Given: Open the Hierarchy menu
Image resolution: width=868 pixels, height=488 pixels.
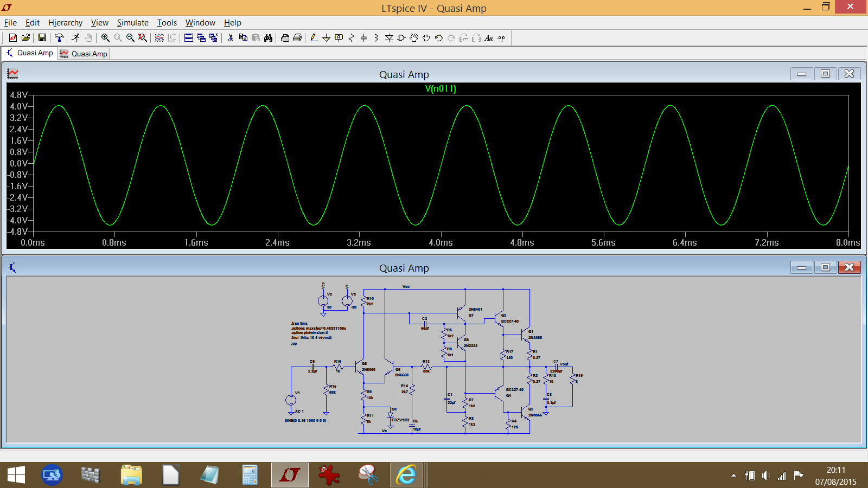Looking at the screenshot, I should (65, 22).
